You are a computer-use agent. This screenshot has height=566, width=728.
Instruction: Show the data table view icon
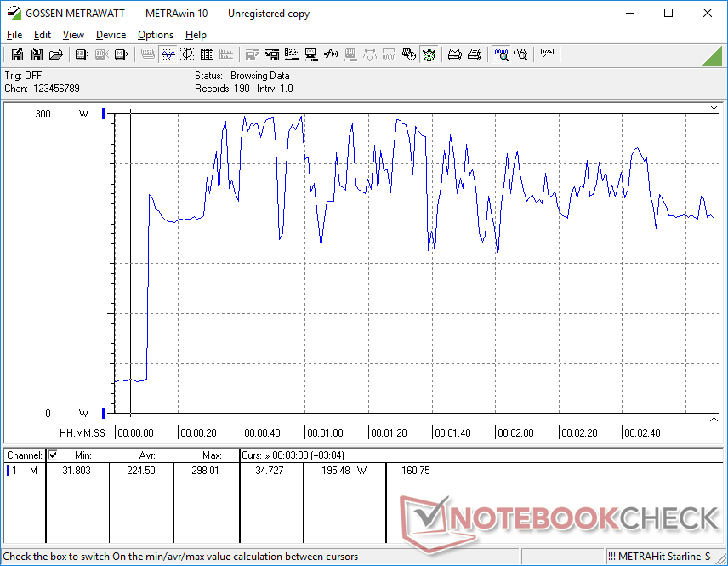207,54
